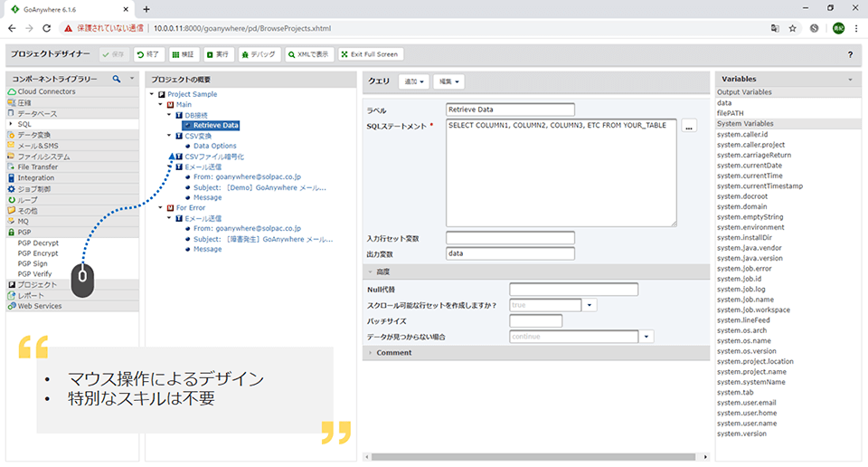Click the Null代替 input field

[573, 290]
